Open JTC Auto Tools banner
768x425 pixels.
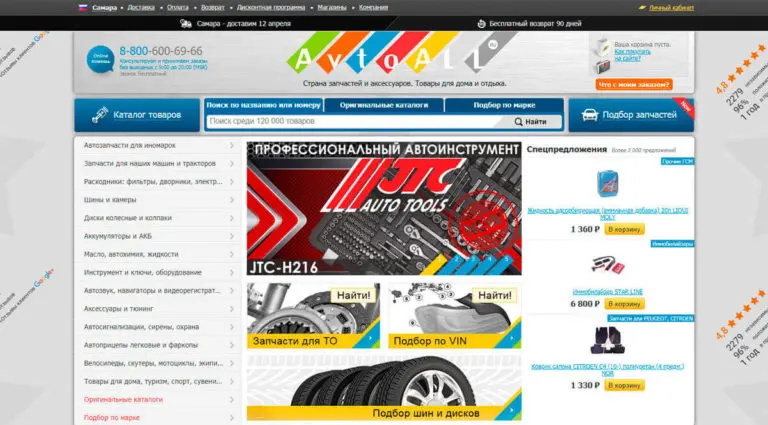click(384, 208)
